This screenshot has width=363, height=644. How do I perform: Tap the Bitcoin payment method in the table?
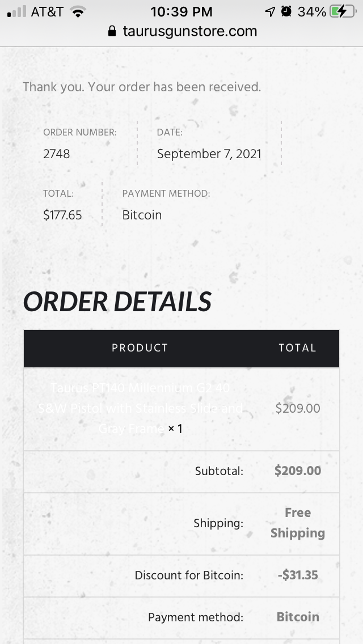(x=298, y=617)
